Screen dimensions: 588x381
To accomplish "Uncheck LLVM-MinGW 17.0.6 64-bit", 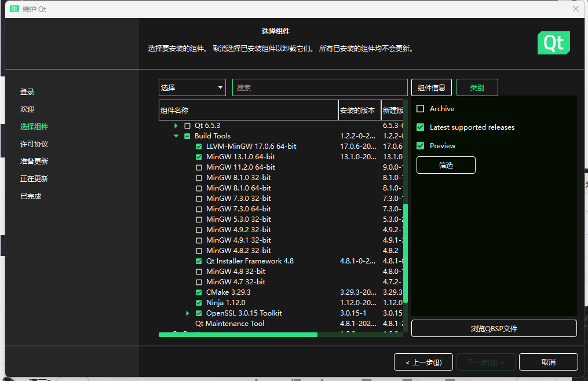I will [199, 146].
